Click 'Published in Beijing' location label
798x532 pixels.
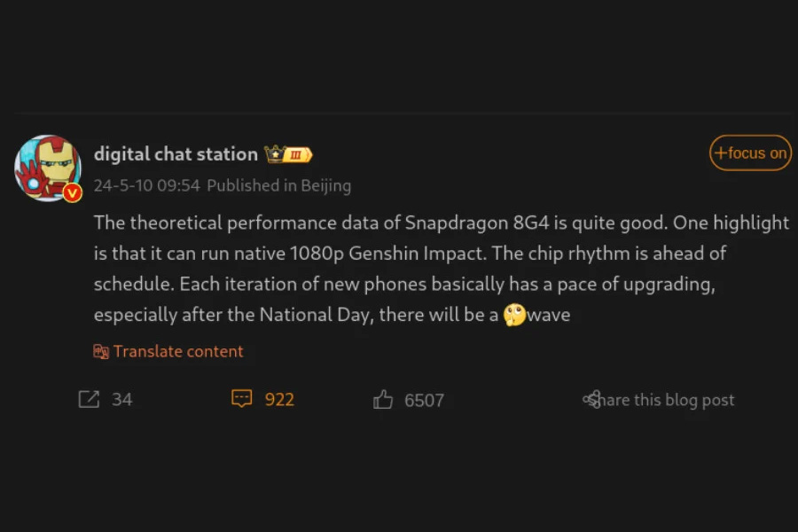pos(278,186)
